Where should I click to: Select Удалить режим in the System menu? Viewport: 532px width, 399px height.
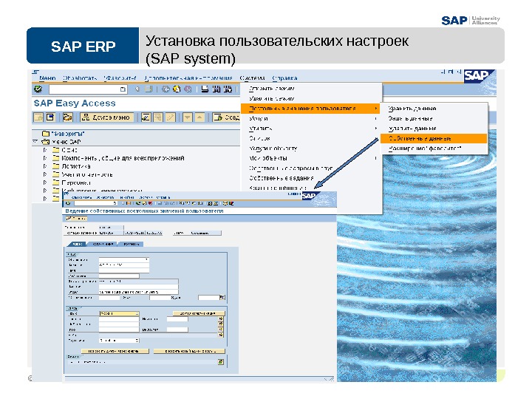(271, 98)
